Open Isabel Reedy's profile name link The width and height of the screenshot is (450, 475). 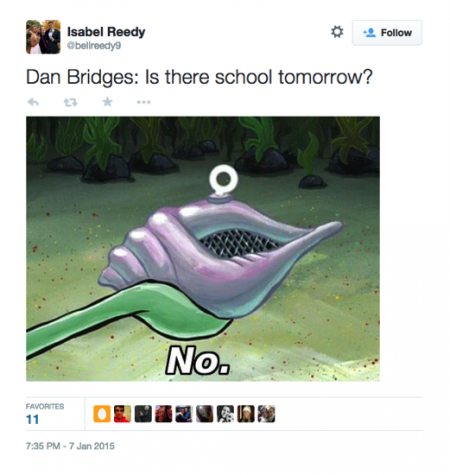click(106, 32)
